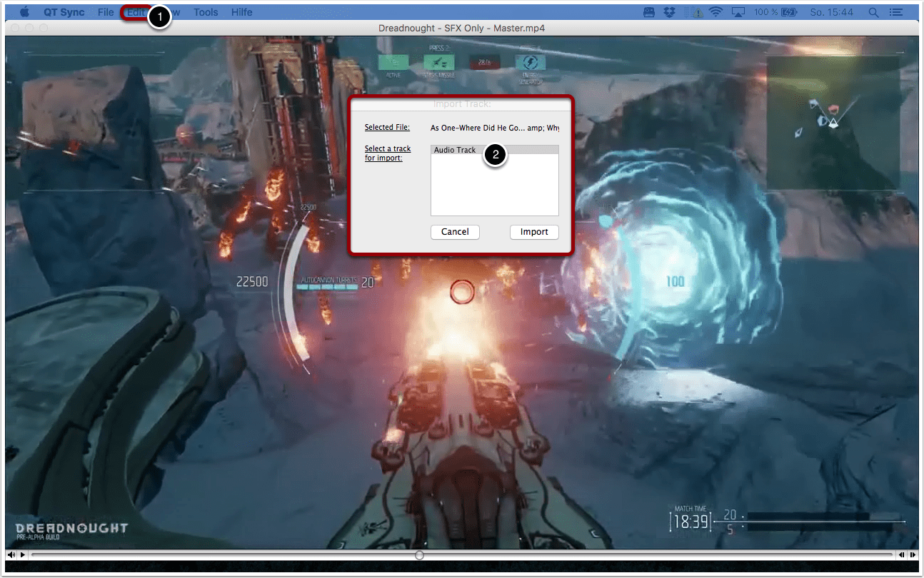This screenshot has height=578, width=924.
Task: Open the Wi-Fi status menu
Action: [716, 12]
